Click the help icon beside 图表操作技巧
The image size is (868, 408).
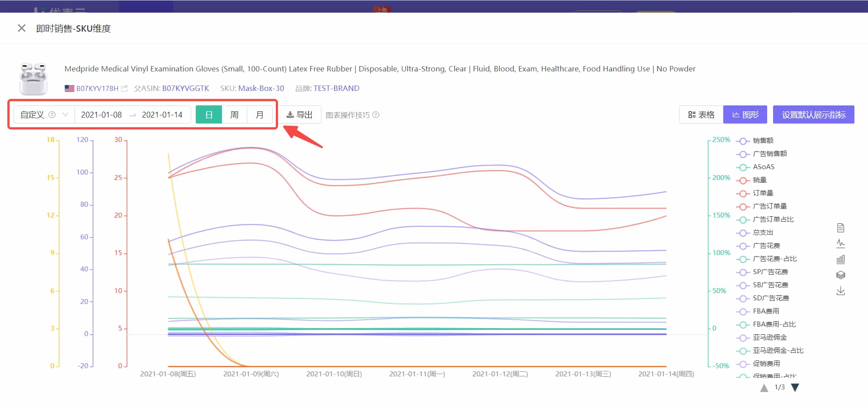(x=376, y=115)
